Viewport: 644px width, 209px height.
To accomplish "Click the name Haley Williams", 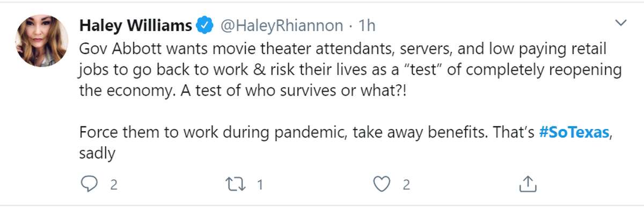I will click(x=136, y=25).
